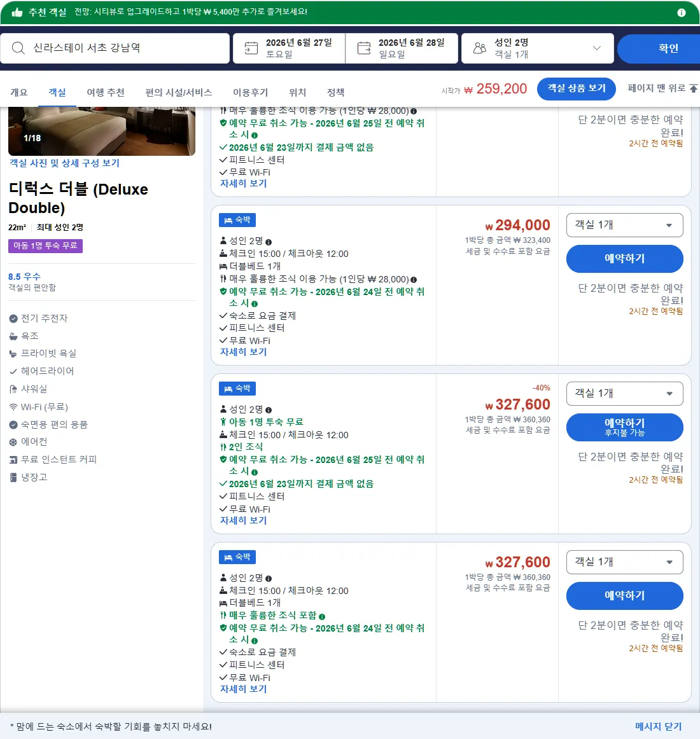Click 예약하기 button for ₩294,000 rate
The width and height of the screenshot is (700, 739).
click(624, 259)
